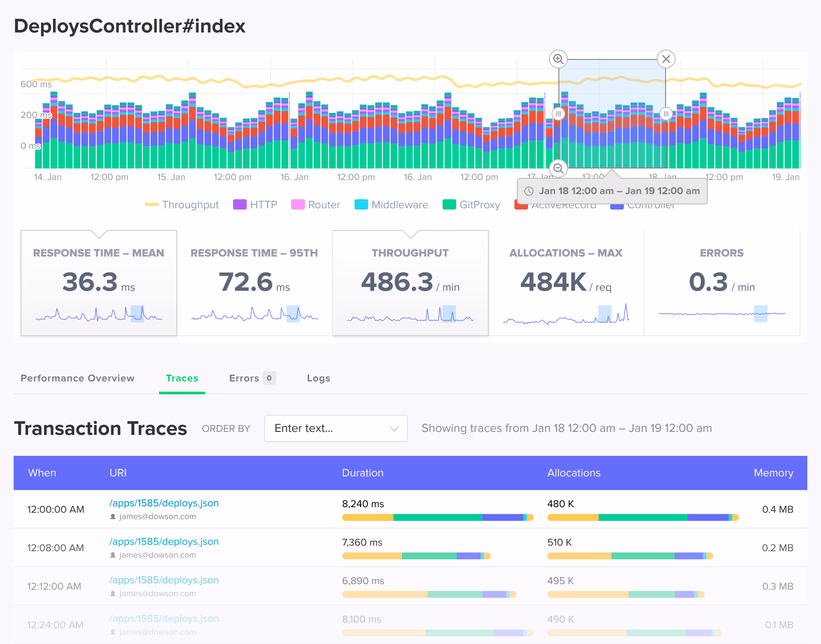Click the zoom-out magnifier below the selection
821x644 pixels.
click(x=558, y=168)
